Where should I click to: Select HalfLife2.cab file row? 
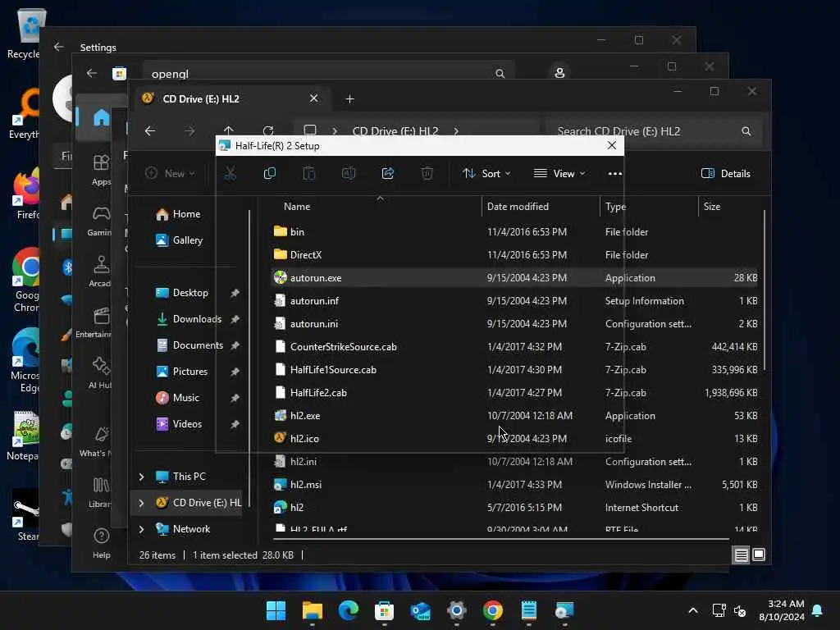pos(514,393)
